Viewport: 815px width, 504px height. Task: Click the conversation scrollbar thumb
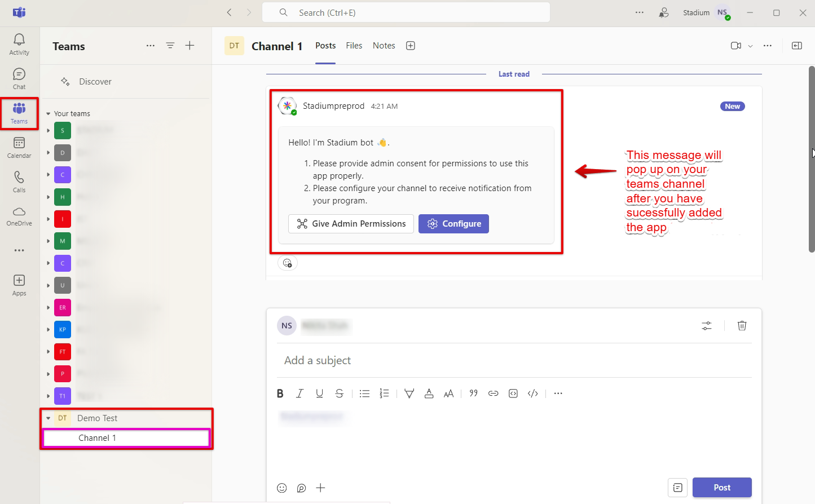812,159
